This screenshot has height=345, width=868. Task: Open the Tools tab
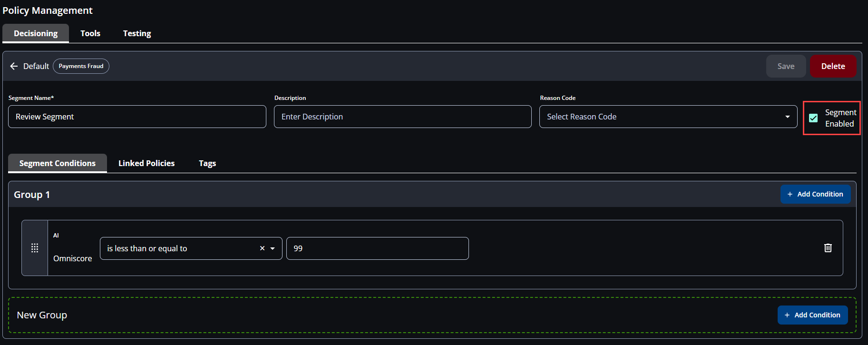coord(90,33)
